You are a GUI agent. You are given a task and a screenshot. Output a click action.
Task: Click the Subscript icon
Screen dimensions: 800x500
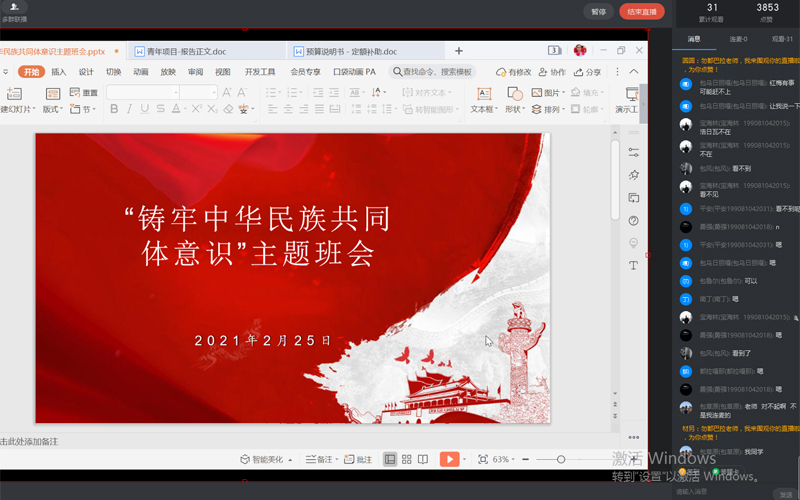tap(212, 109)
